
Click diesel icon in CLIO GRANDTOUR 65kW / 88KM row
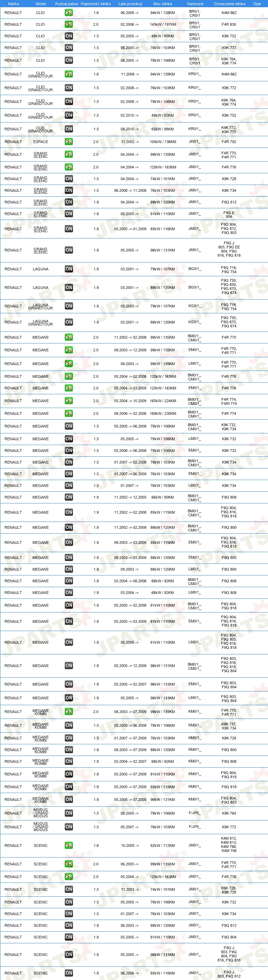click(x=69, y=129)
